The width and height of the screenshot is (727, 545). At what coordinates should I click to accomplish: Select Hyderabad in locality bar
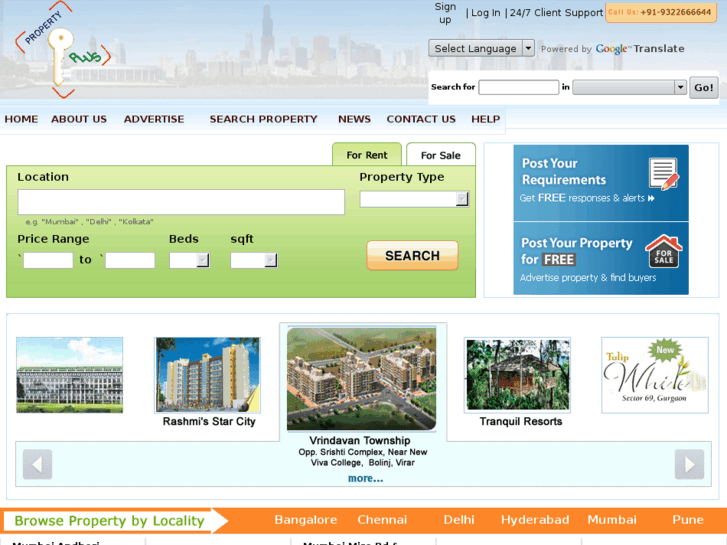click(535, 519)
